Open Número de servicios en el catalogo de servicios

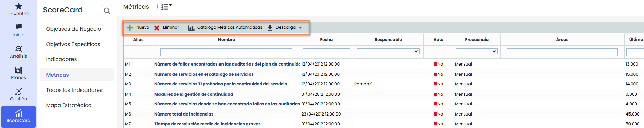(204, 74)
